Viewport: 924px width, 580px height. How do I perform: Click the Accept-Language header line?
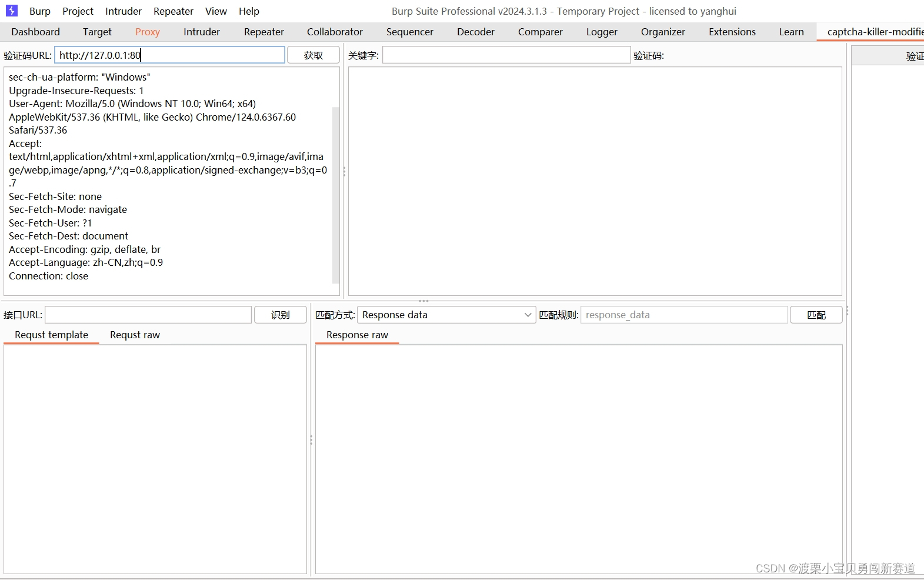[x=86, y=262]
